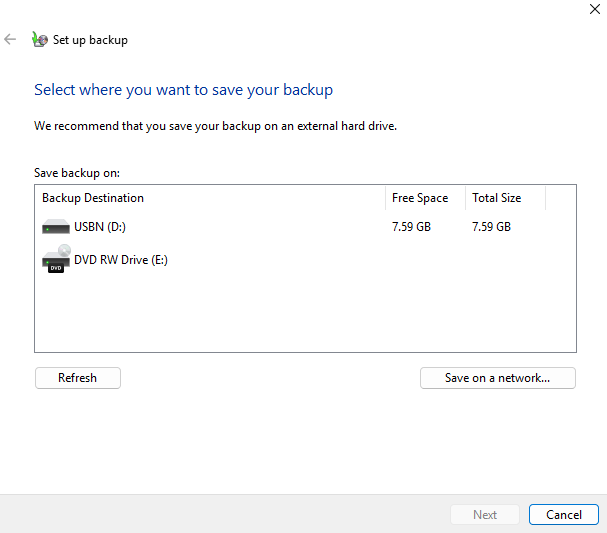This screenshot has height=533, width=607.
Task: Select the DVD RW Drive (E:) icon
Action: [x=56, y=260]
